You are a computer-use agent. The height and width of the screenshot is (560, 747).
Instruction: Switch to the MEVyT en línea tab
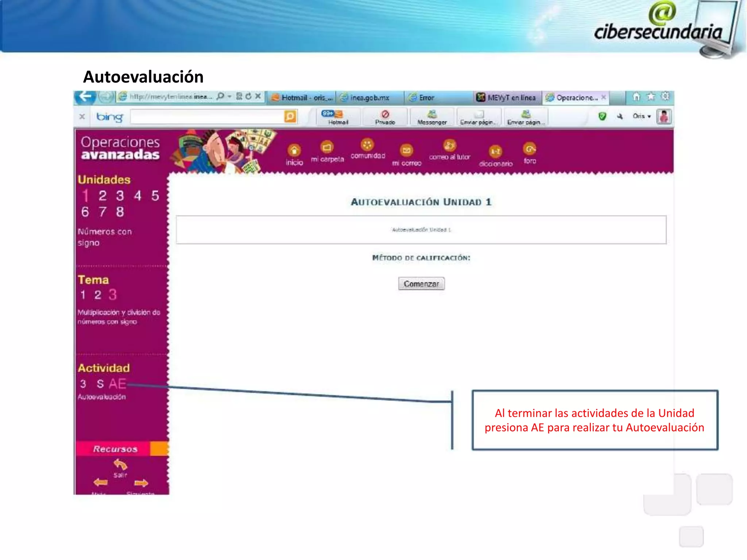click(507, 97)
